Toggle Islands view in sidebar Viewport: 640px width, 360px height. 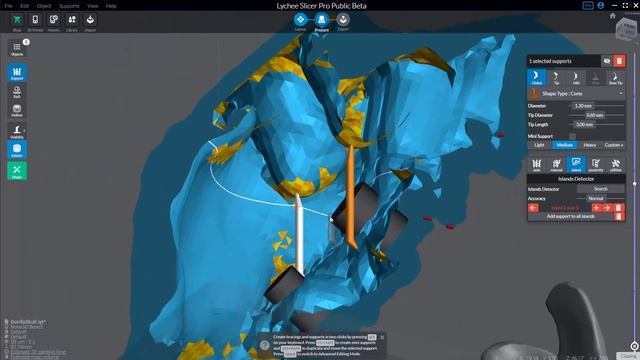click(x=17, y=150)
